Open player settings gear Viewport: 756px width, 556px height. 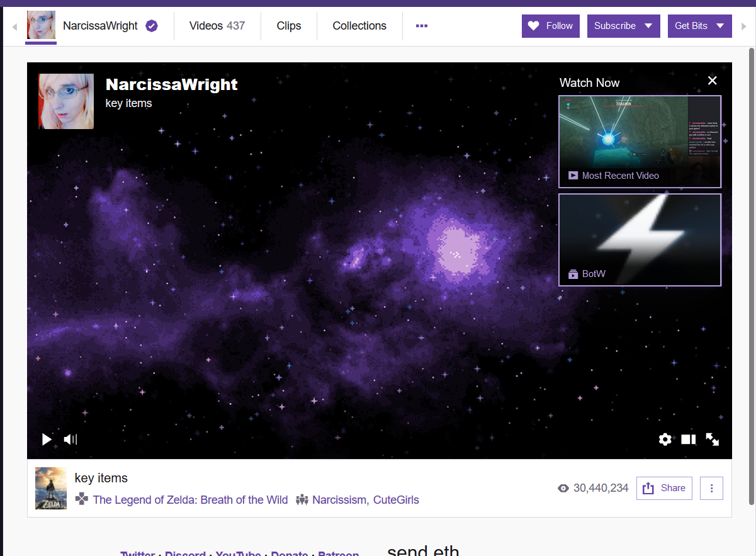coord(665,440)
